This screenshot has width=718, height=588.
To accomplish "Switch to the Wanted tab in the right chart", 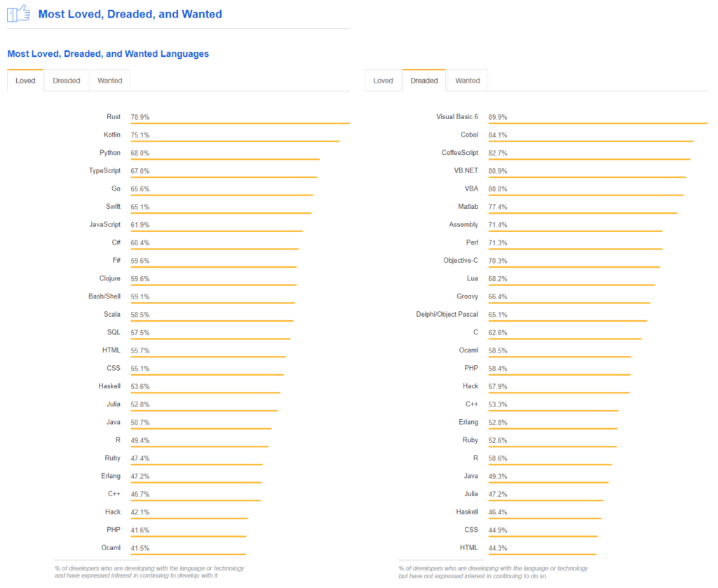I will coord(468,81).
